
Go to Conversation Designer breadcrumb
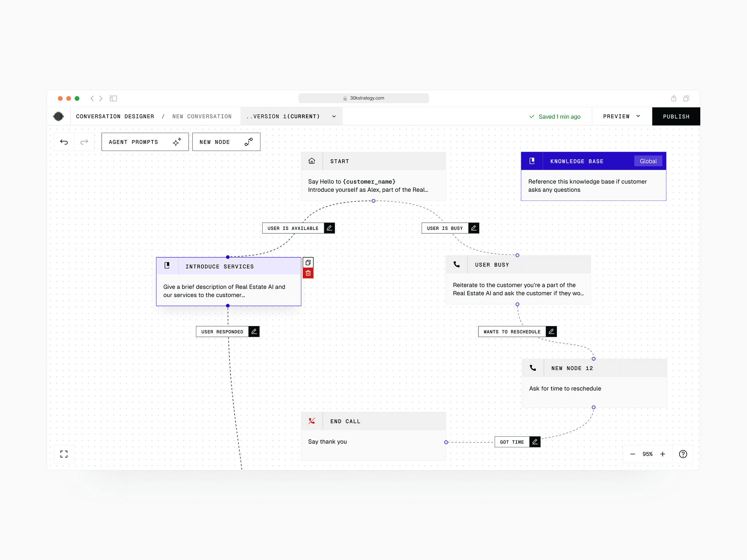[x=115, y=117]
